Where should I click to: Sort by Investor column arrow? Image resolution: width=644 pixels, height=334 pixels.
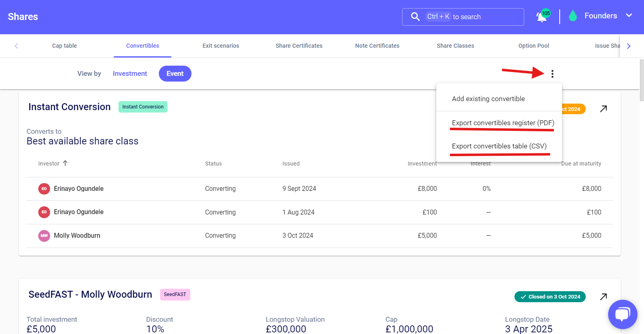(x=65, y=163)
